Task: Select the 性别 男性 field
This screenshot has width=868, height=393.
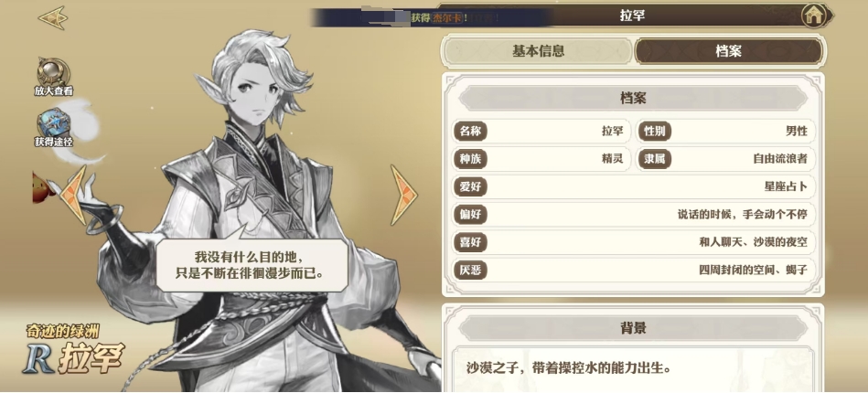Action: [725, 132]
